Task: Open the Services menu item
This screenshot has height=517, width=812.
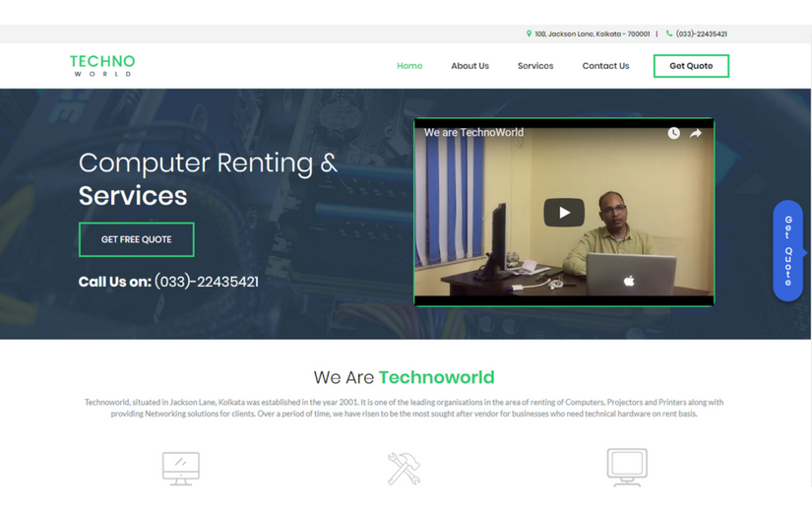Action: pyautogui.click(x=535, y=66)
